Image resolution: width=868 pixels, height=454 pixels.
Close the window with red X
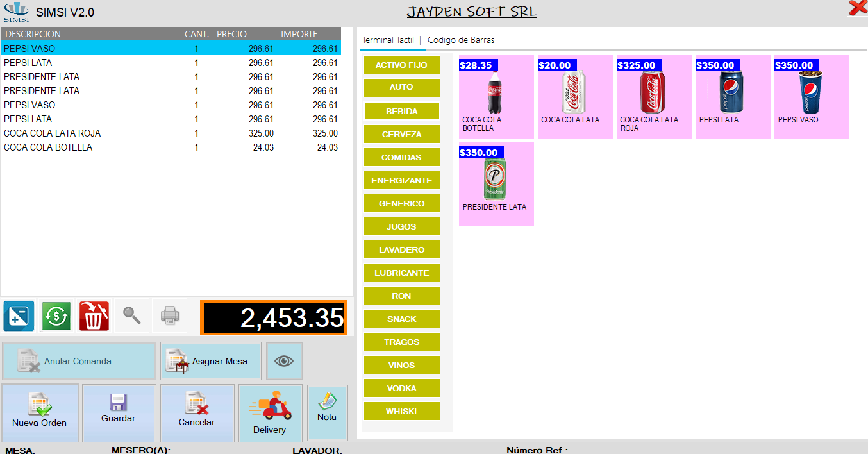pos(858,8)
